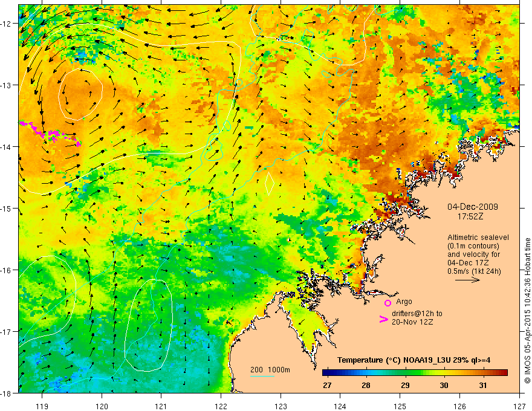Click the white diamond contour near 123E

pos(269,184)
